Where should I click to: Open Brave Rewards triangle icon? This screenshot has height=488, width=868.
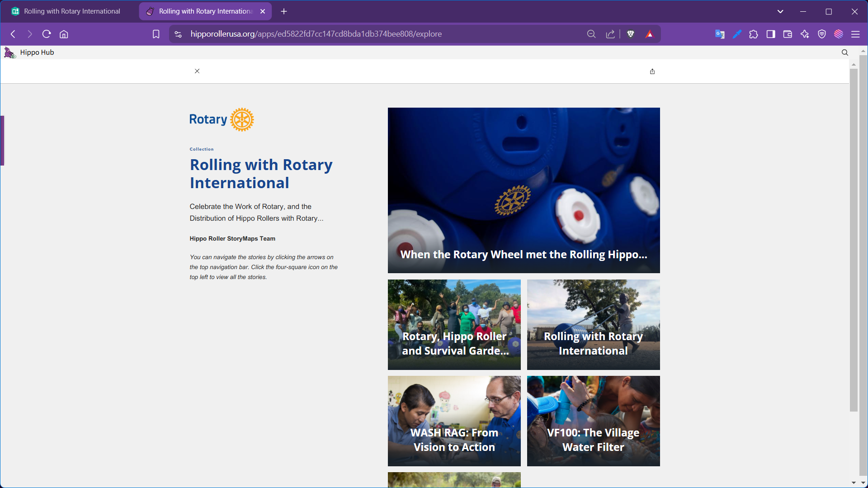click(650, 34)
